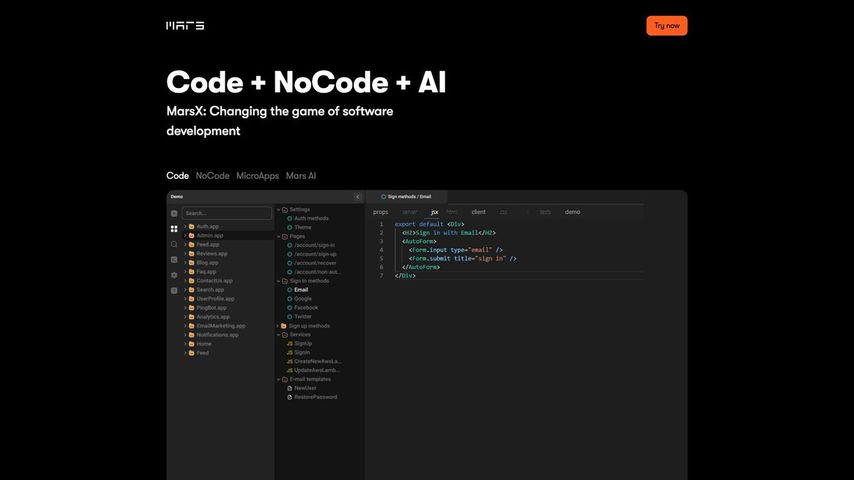
Task: Open Auth methods under Settings
Action: [311, 218]
